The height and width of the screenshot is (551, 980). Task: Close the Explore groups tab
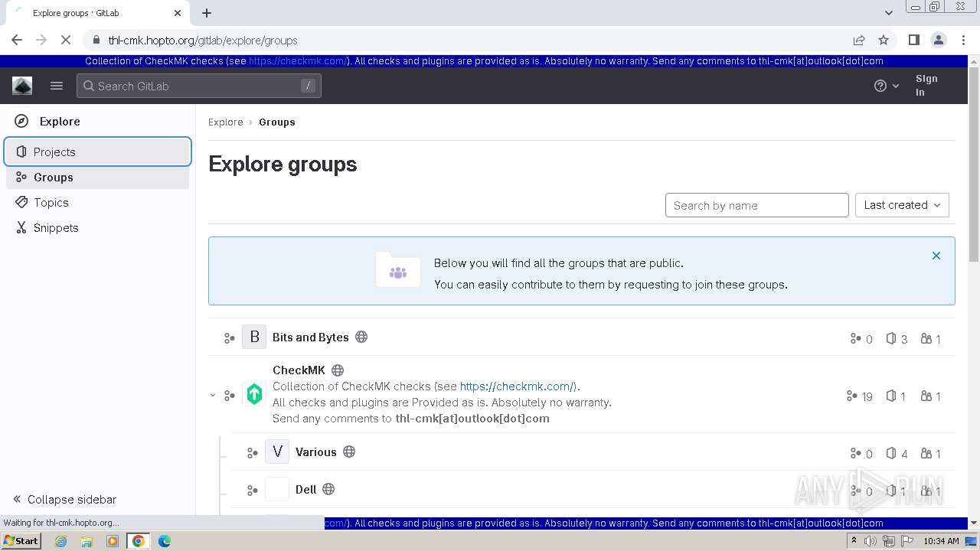point(178,13)
